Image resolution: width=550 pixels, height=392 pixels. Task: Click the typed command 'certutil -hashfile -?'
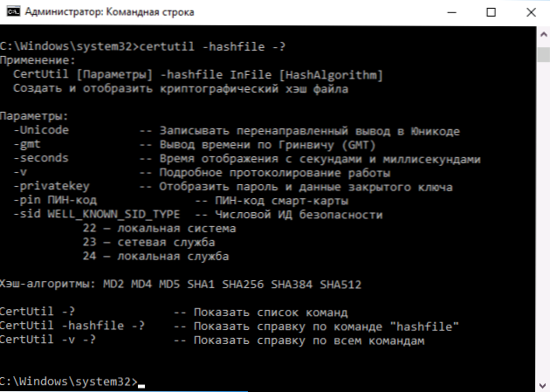(x=212, y=46)
